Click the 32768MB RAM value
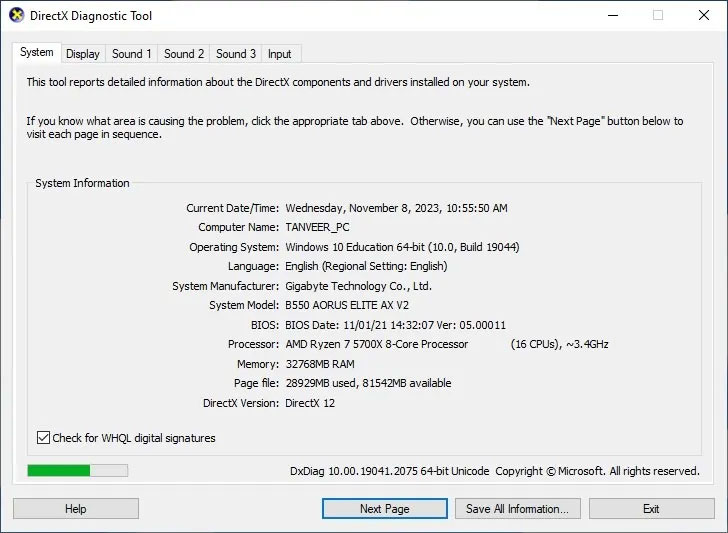 pyautogui.click(x=320, y=364)
